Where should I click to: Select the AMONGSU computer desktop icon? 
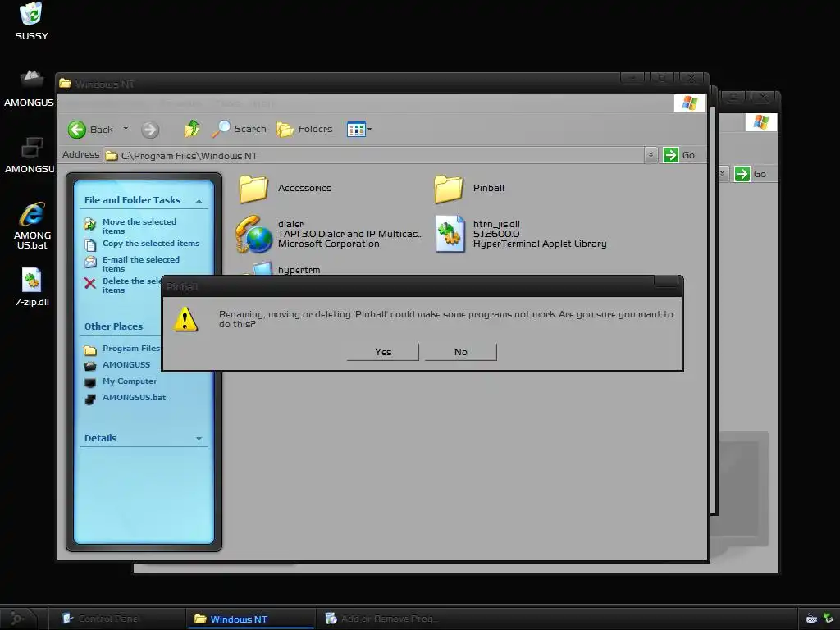click(30, 155)
